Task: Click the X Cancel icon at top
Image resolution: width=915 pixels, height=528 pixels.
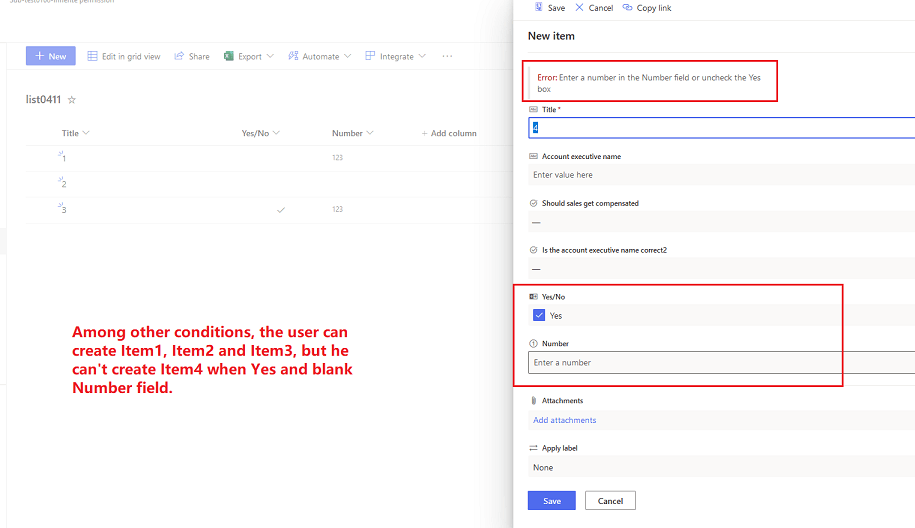Action: click(579, 7)
